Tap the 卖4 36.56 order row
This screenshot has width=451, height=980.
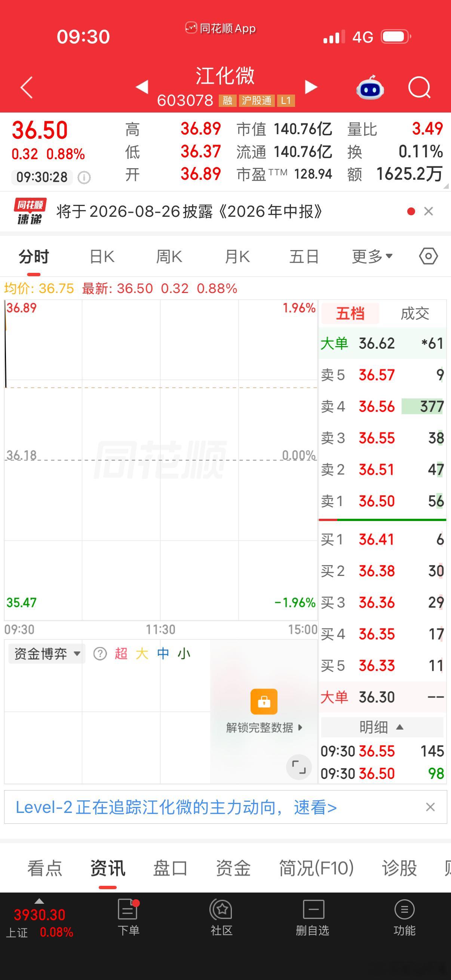[382, 407]
